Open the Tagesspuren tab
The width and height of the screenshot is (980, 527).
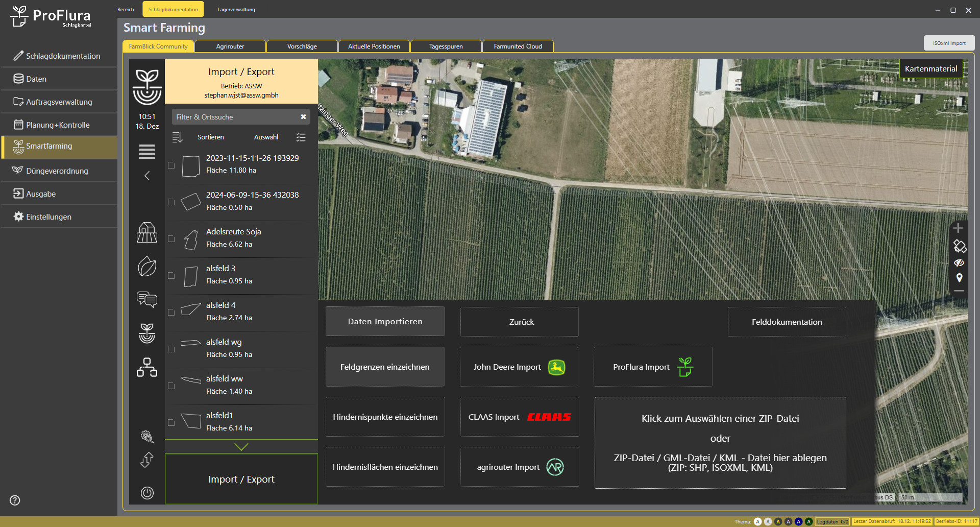pyautogui.click(x=446, y=46)
